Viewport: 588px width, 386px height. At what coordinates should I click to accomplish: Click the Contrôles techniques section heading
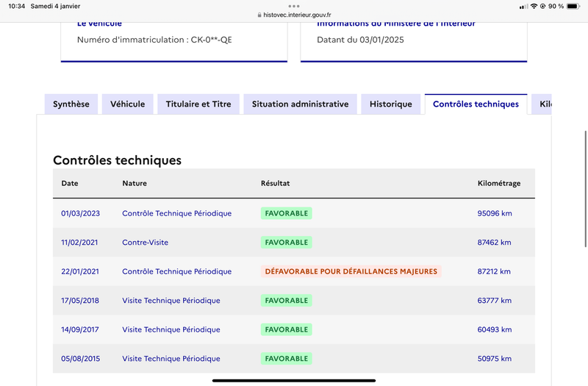coord(117,160)
